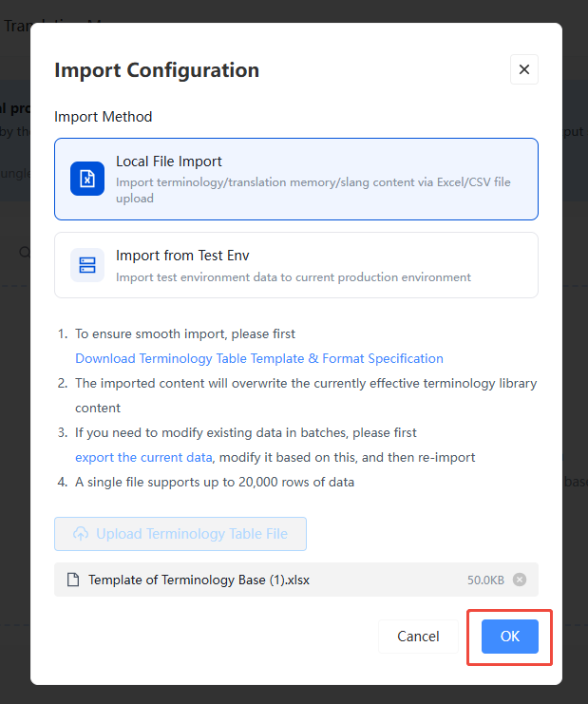Close the Import Configuration dialog
588x704 pixels.
point(523,69)
